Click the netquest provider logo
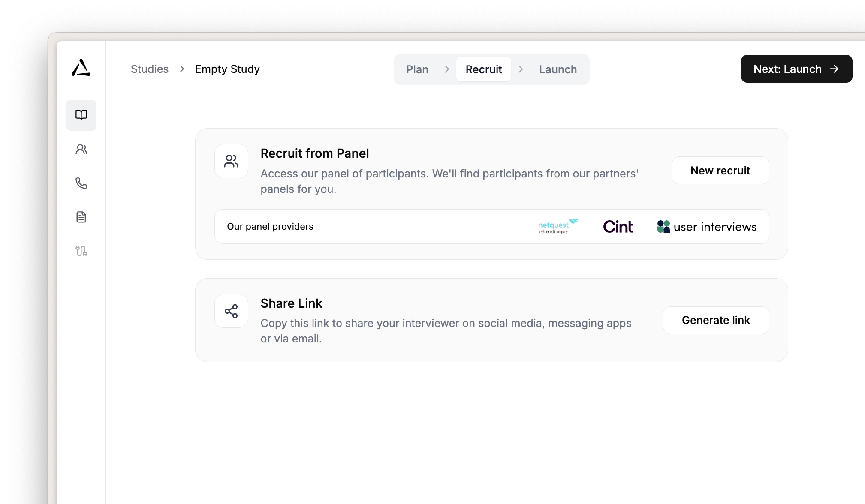865x504 pixels. pyautogui.click(x=558, y=226)
